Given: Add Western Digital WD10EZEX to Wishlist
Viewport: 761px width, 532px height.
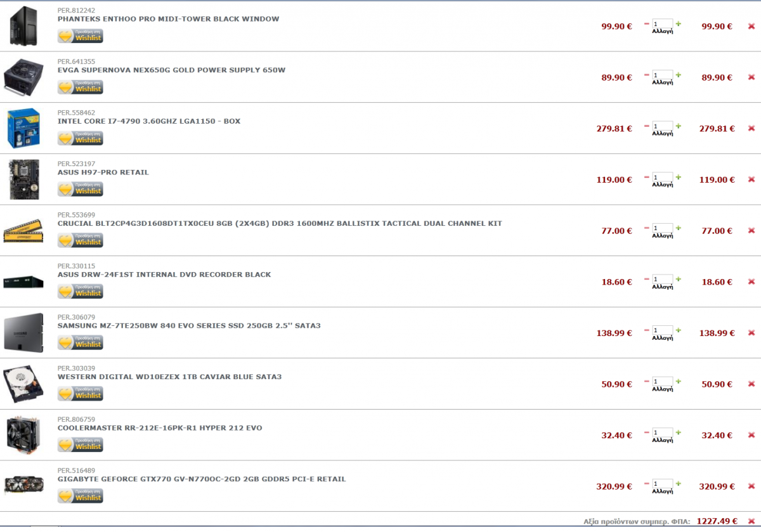Looking at the screenshot, I should click(80, 394).
